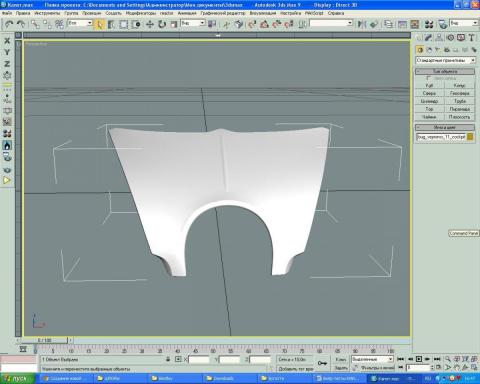
Task: Open the reference coordinate system dropdown
Action: point(193,23)
